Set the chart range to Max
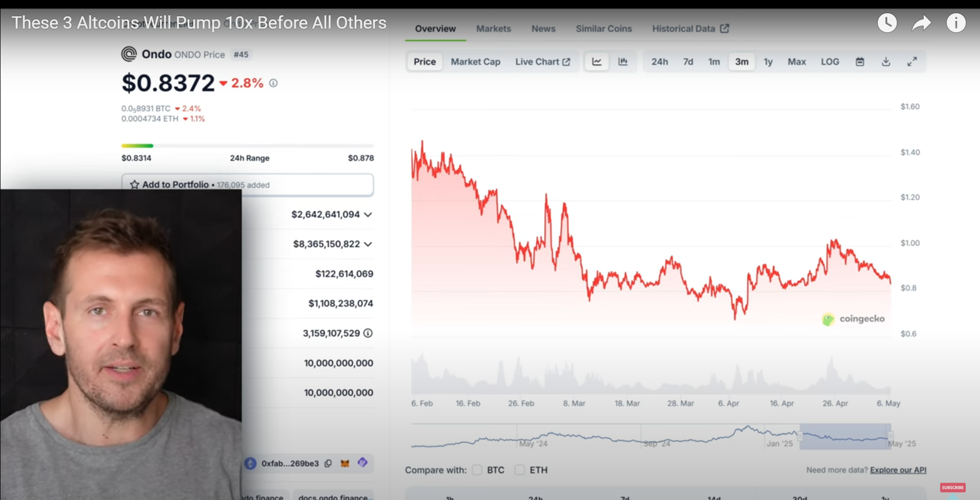 (797, 62)
